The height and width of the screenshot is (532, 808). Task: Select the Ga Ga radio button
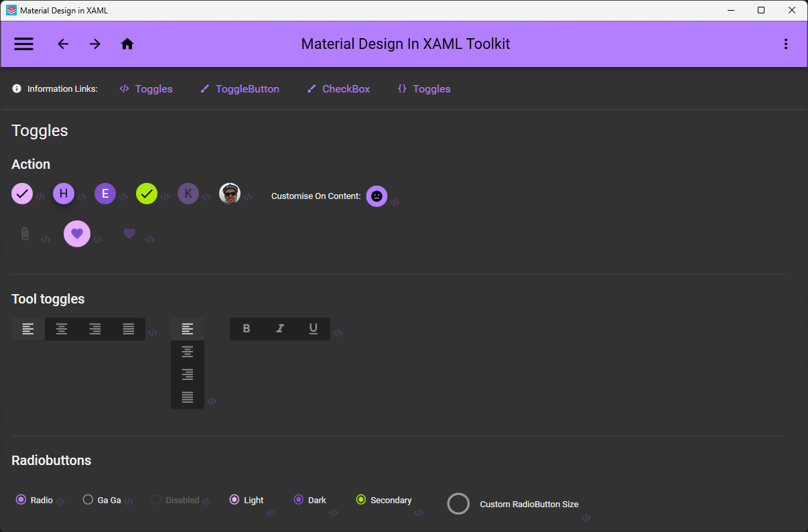[x=102, y=500]
